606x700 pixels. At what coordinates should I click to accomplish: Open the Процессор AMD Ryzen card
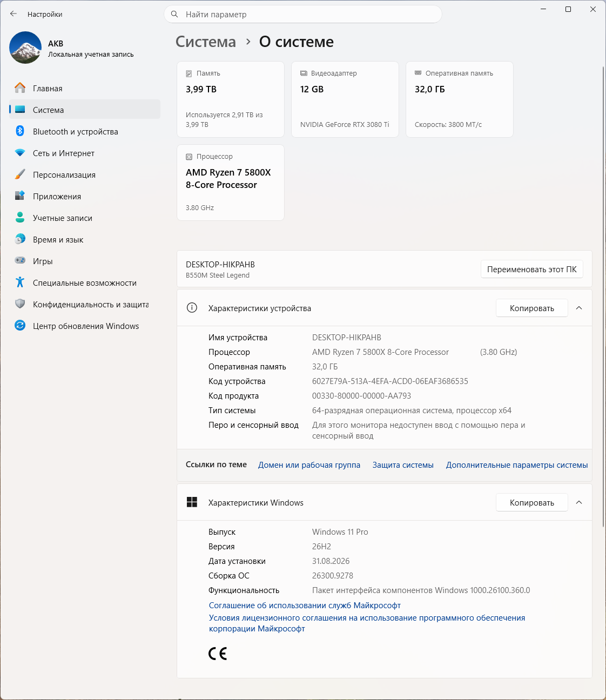click(x=231, y=183)
